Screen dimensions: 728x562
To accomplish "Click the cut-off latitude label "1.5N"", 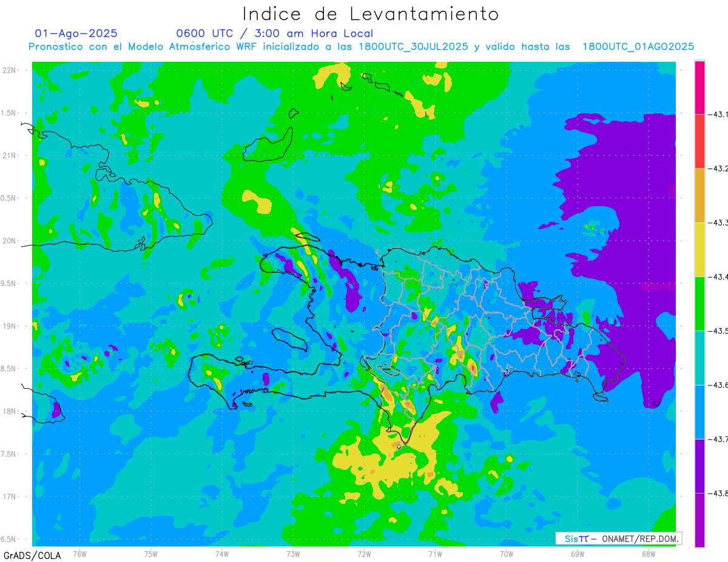I will (x=8, y=113).
